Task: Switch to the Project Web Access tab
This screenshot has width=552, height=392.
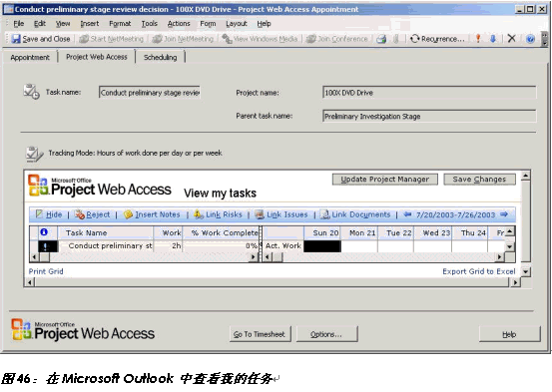Action: pyautogui.click(x=97, y=57)
